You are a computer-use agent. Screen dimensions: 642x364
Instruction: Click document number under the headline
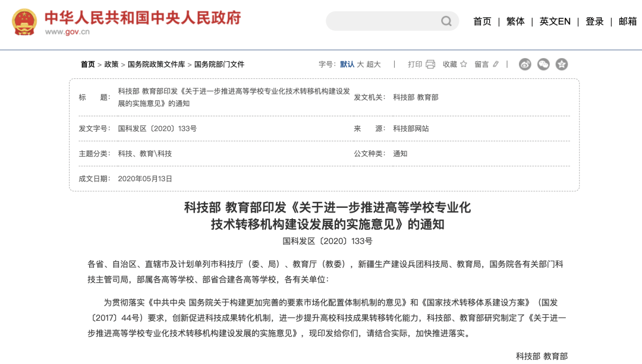point(327,241)
